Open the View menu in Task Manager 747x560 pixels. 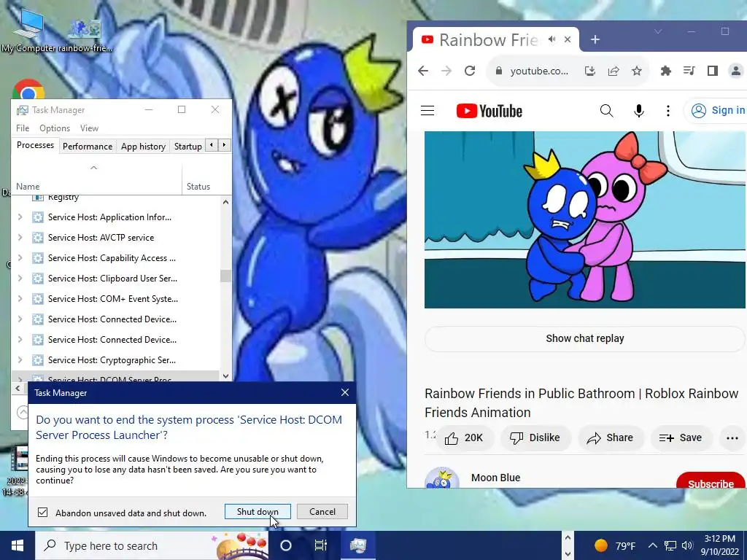(89, 128)
